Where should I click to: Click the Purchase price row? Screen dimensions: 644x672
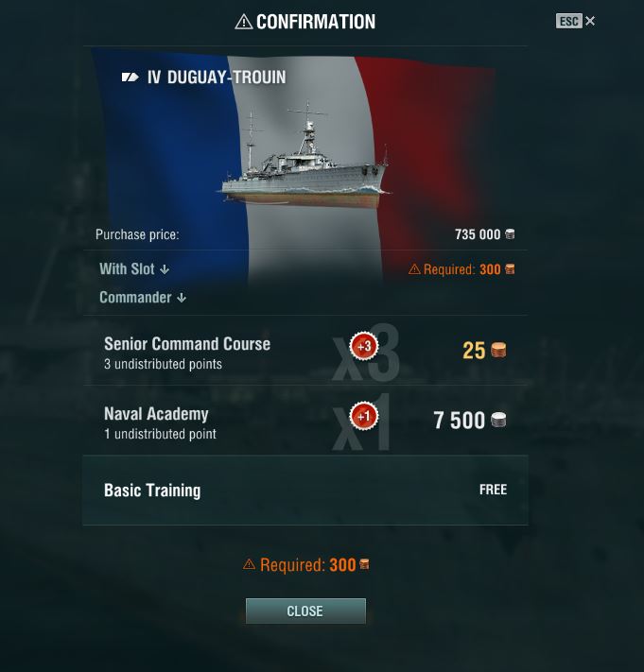click(x=305, y=234)
